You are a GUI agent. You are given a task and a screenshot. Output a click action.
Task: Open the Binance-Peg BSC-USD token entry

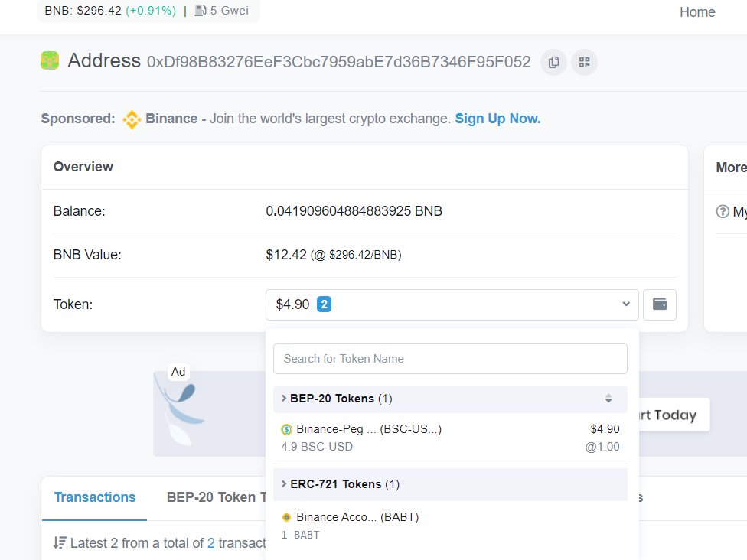(450, 438)
